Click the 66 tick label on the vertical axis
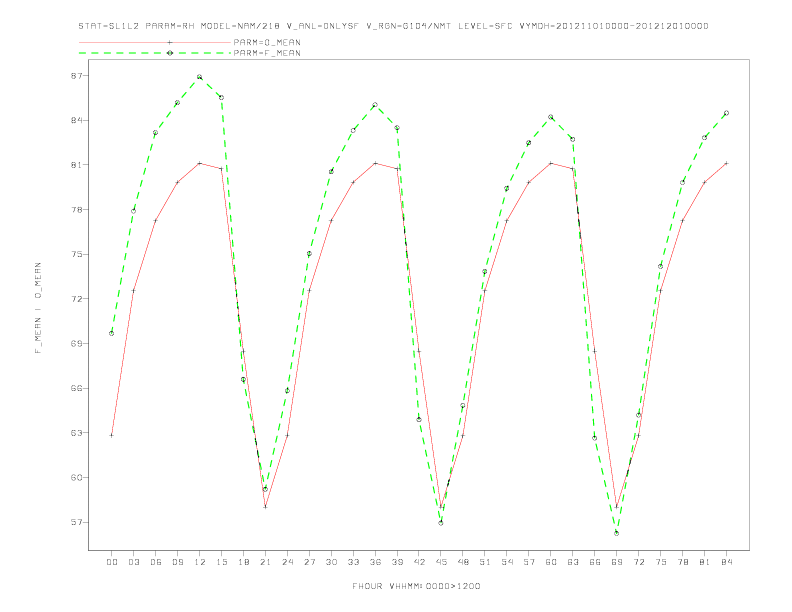This screenshot has width=792, height=612. click(x=76, y=388)
